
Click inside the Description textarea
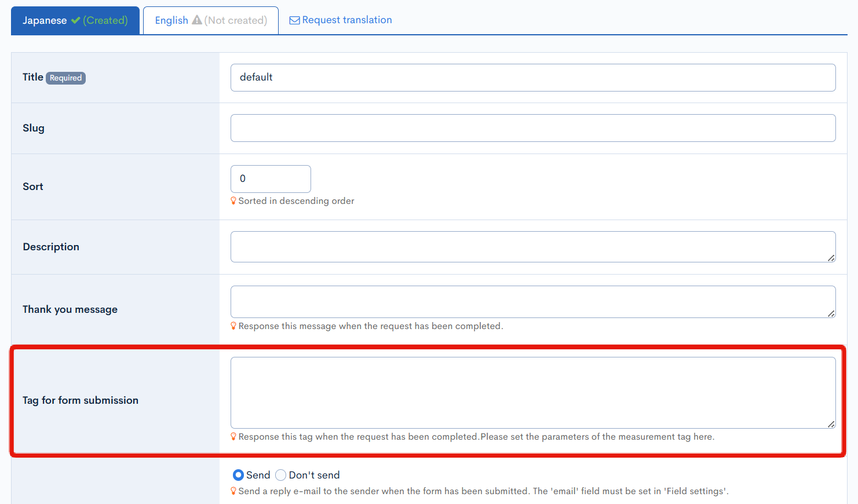tap(532, 247)
